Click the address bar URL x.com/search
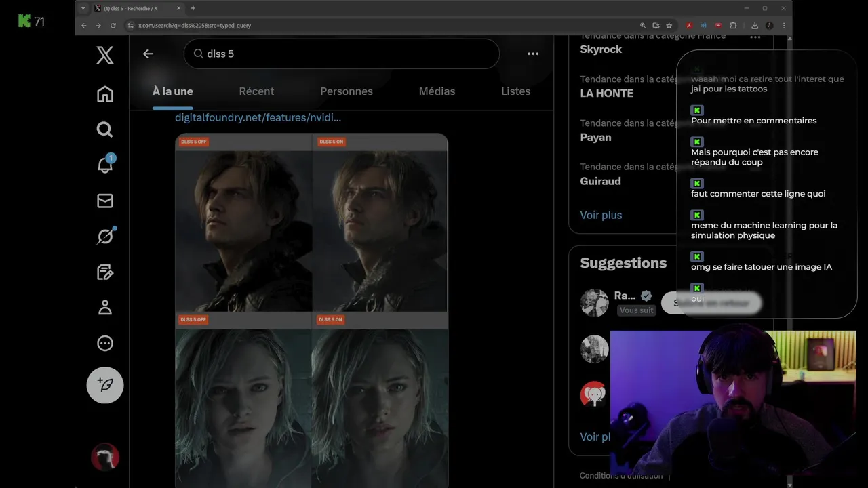868x488 pixels. (x=195, y=26)
